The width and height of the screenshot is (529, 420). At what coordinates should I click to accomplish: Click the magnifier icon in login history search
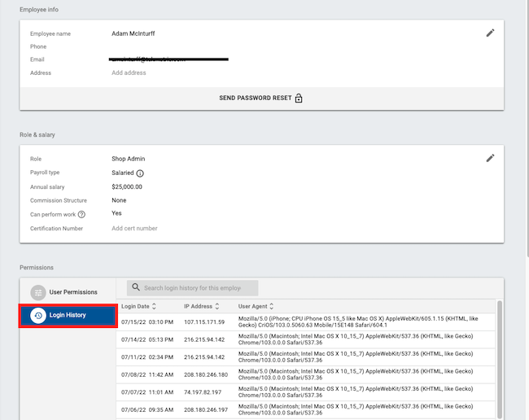pyautogui.click(x=136, y=288)
